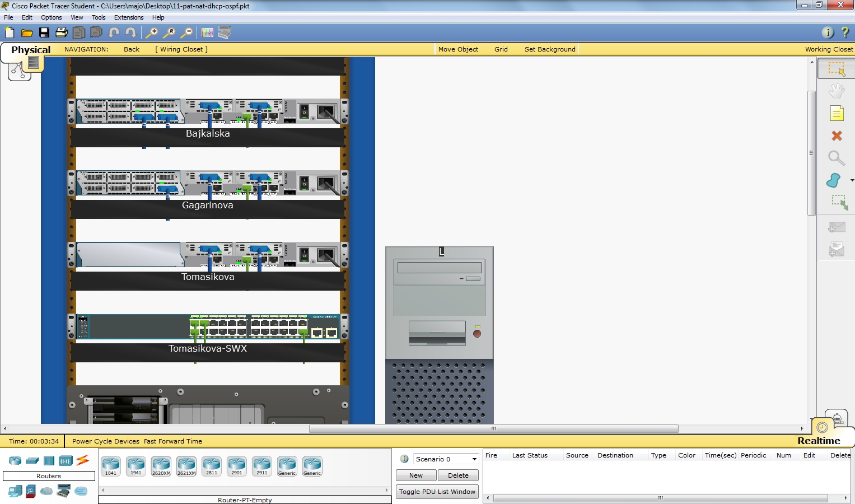This screenshot has height=504, width=855.
Task: Switch to Simulation mode tab icon
Action: [837, 418]
